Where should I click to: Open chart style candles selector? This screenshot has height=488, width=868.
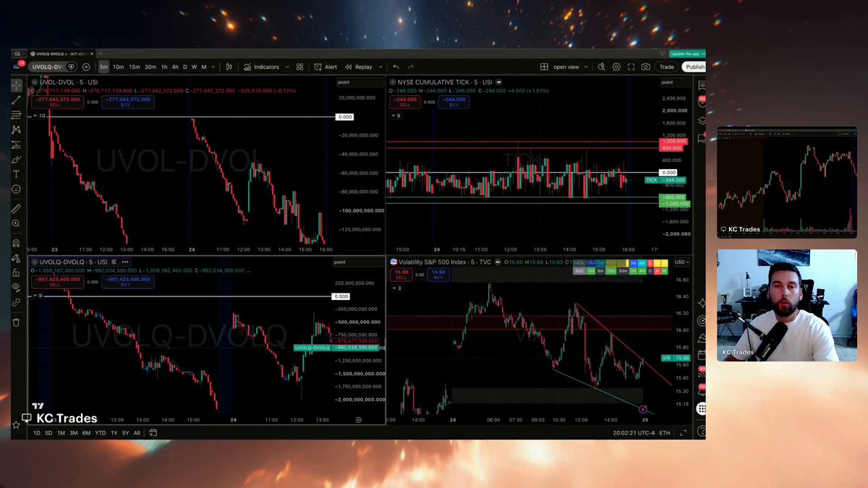(x=229, y=67)
